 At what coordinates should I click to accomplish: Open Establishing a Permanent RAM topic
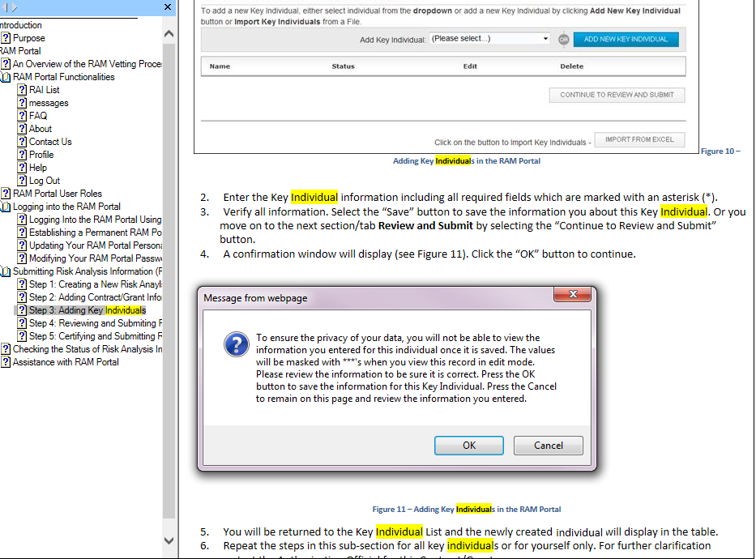pyautogui.click(x=95, y=233)
